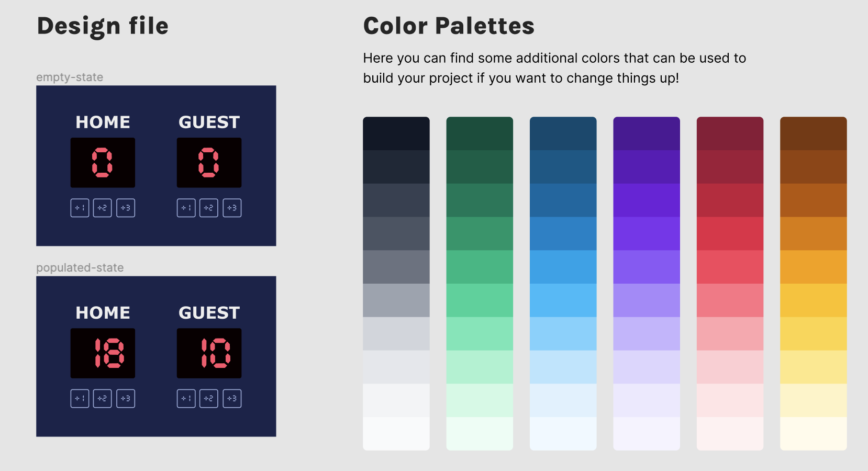Image resolution: width=868 pixels, height=471 pixels.
Task: Select the Color Palettes heading
Action: point(449,26)
